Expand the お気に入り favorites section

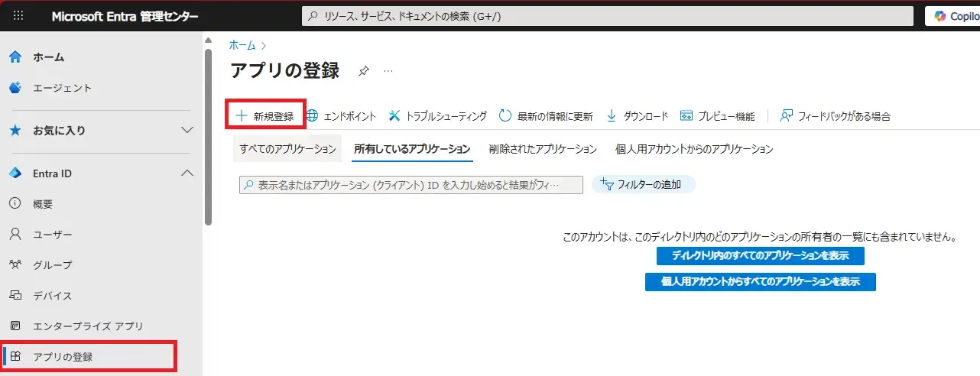(187, 131)
